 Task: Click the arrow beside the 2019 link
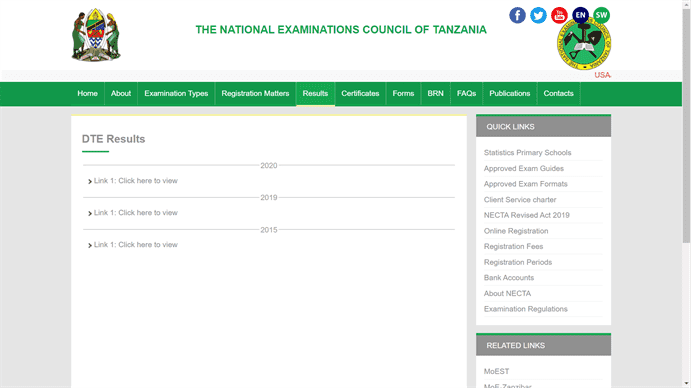90,213
